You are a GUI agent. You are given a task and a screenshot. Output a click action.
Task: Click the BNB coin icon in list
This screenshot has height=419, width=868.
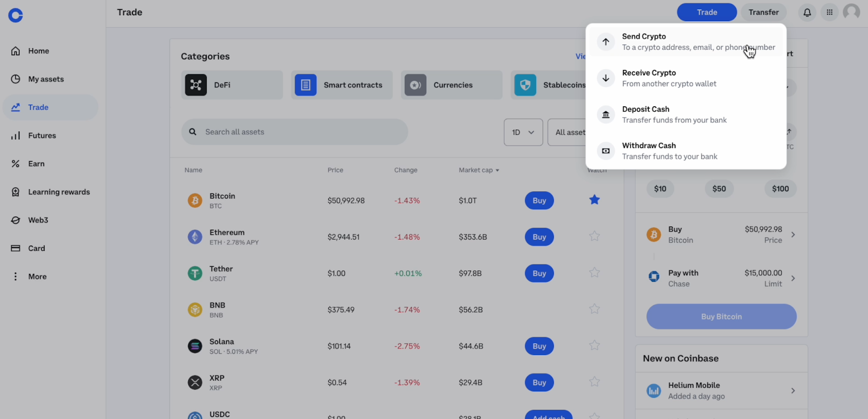click(x=195, y=310)
